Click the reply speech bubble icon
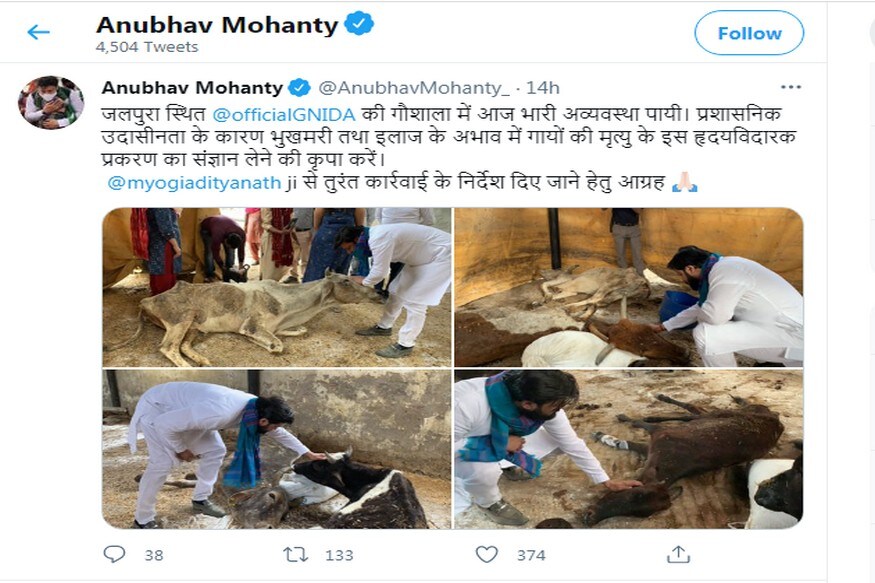Screen dimensions: 875x583 coord(115,554)
